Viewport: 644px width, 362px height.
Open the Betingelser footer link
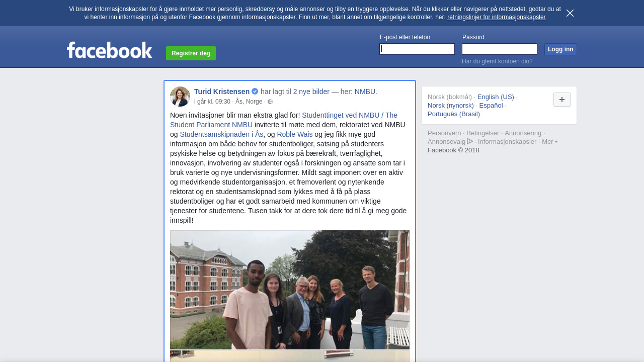pyautogui.click(x=483, y=133)
